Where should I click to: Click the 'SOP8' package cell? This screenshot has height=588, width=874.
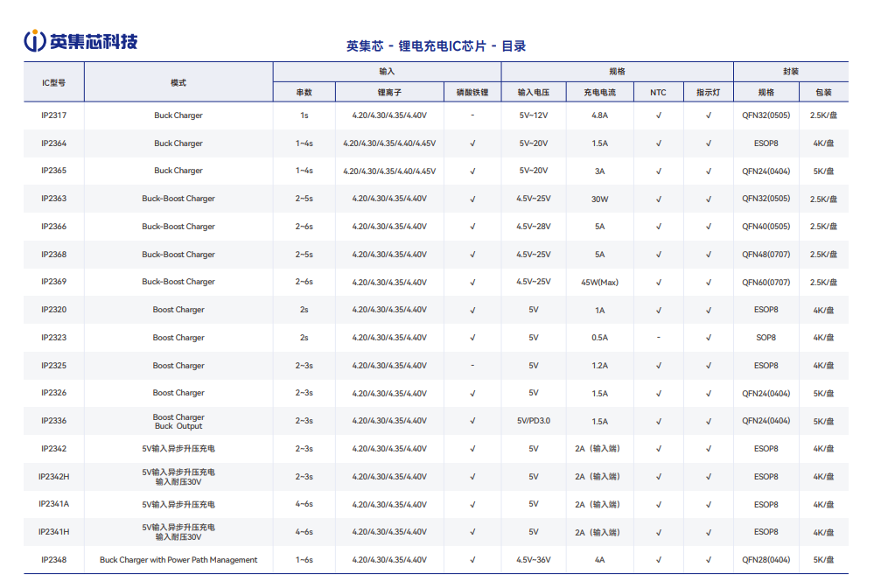pyautogui.click(x=766, y=337)
